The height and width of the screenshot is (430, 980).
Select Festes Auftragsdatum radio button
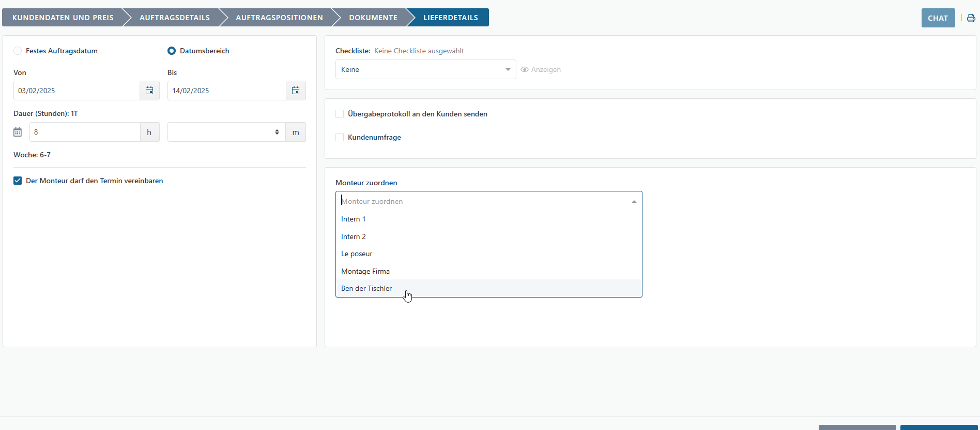[18, 51]
